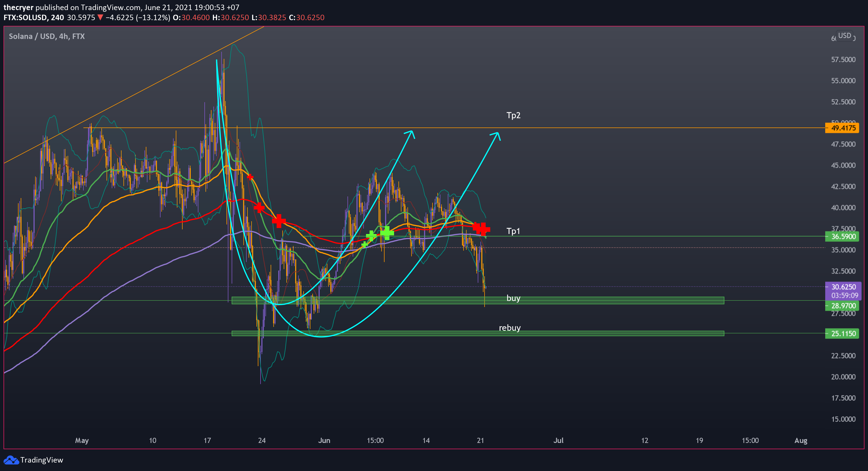Click the Aug date axis label
The width and height of the screenshot is (868, 471).
801,441
